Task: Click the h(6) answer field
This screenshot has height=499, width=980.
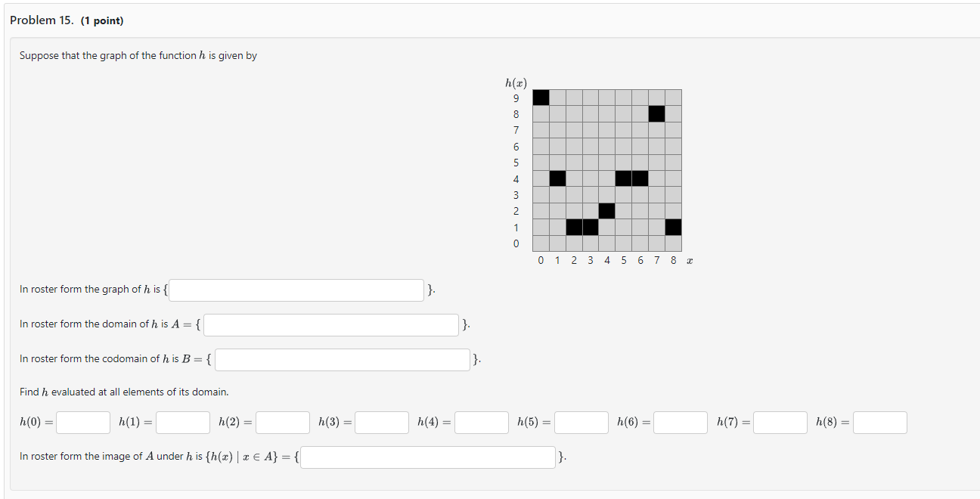Action: pyautogui.click(x=680, y=422)
